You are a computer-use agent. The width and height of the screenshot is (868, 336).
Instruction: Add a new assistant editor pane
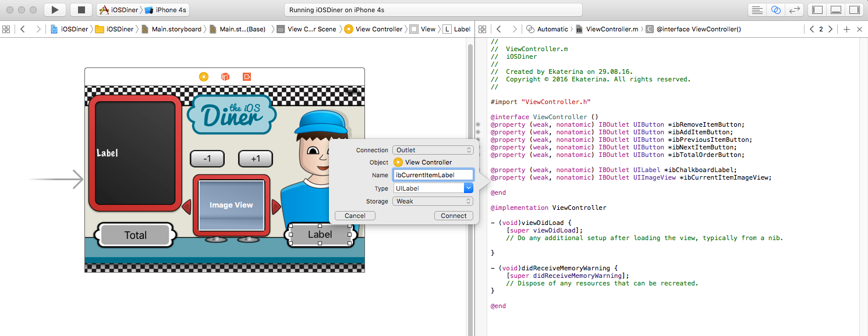846,29
